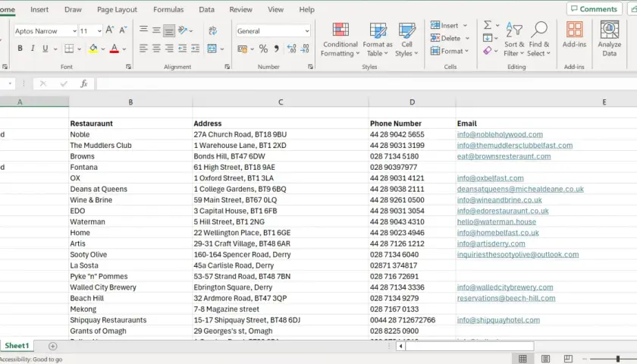Apply Accounting number format icon

coord(243,49)
